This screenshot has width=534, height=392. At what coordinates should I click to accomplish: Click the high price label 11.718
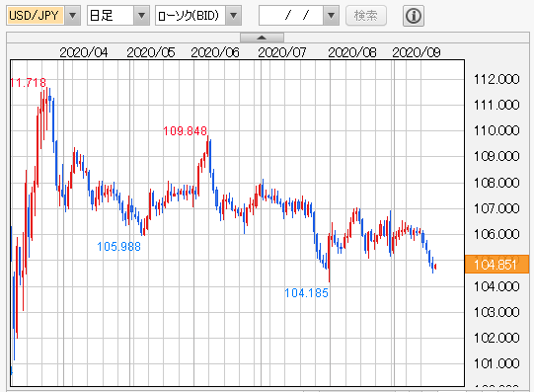[28, 82]
